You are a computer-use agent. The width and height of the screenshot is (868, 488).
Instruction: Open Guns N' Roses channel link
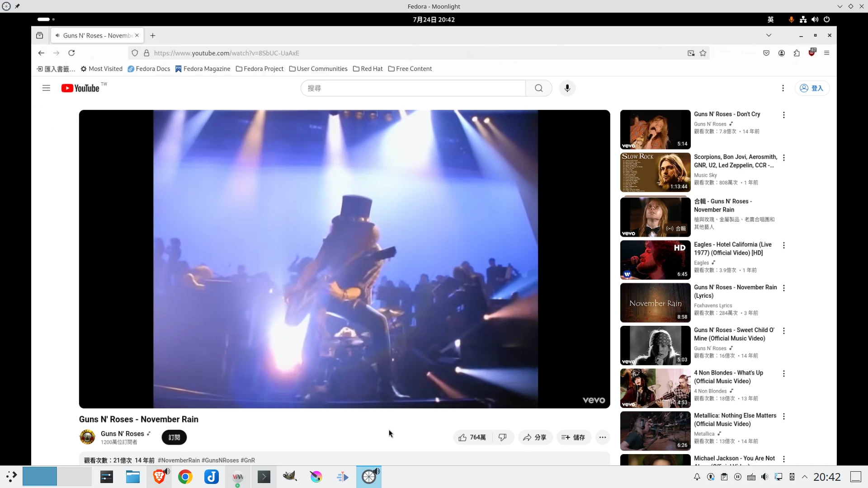tap(122, 433)
